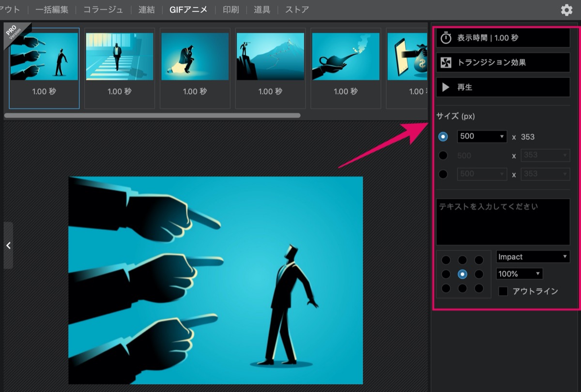Set display time with 表示時間 button
The image size is (581, 392).
tap(503, 38)
